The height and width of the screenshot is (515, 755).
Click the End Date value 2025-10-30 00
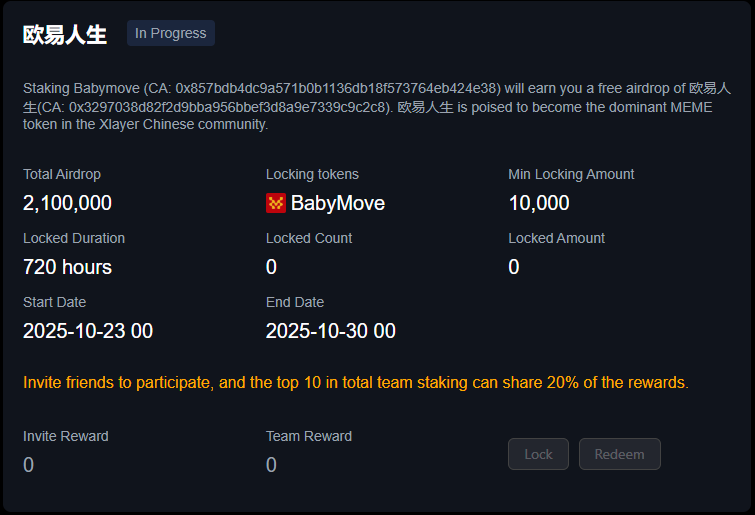point(330,331)
